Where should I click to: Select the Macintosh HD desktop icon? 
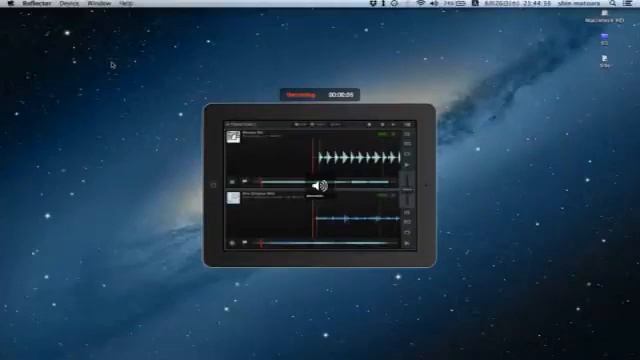[604, 16]
